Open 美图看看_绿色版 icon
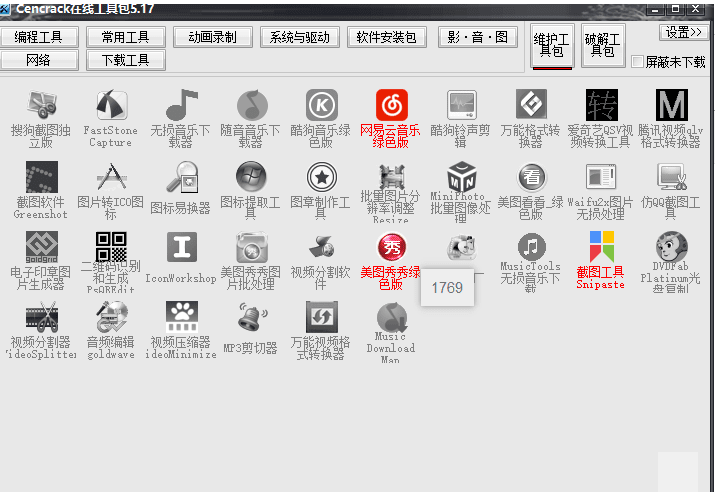This screenshot has width=715, height=492. 531,176
